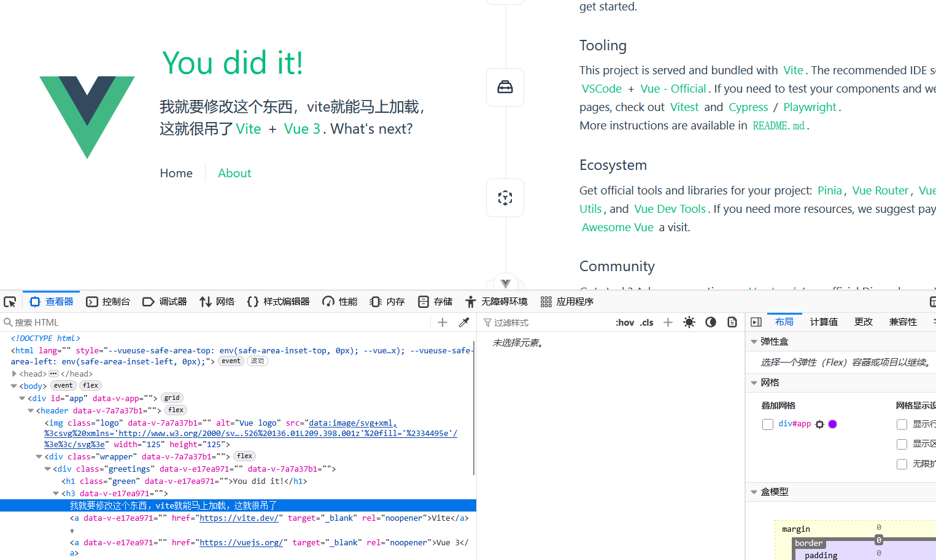
Task: Click the eyedropper color picker icon
Action: pos(464,323)
